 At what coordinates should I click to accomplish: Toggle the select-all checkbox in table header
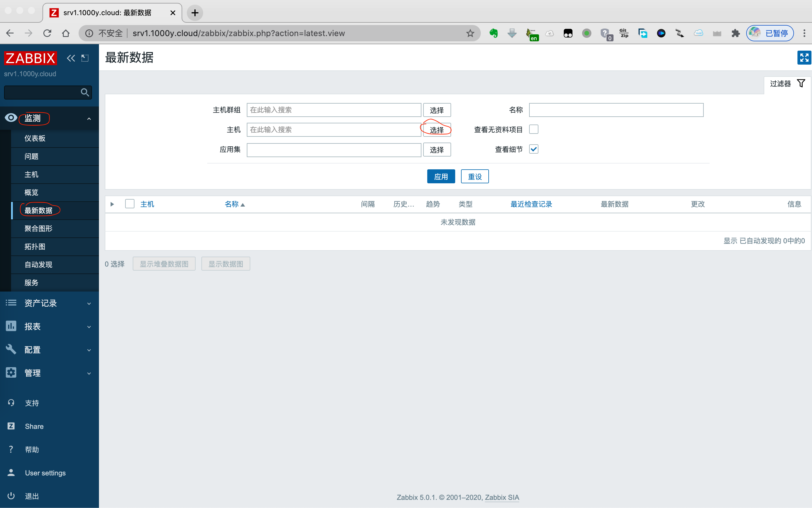pyautogui.click(x=130, y=203)
